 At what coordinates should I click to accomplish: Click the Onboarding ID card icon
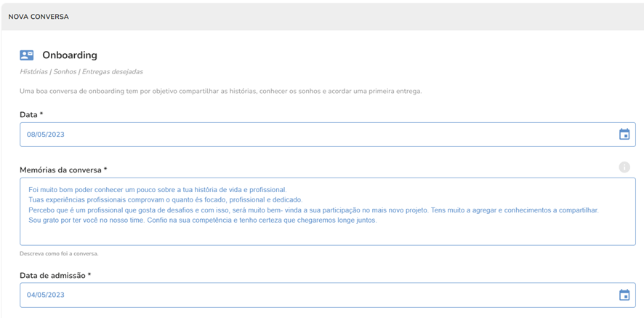pos(27,55)
